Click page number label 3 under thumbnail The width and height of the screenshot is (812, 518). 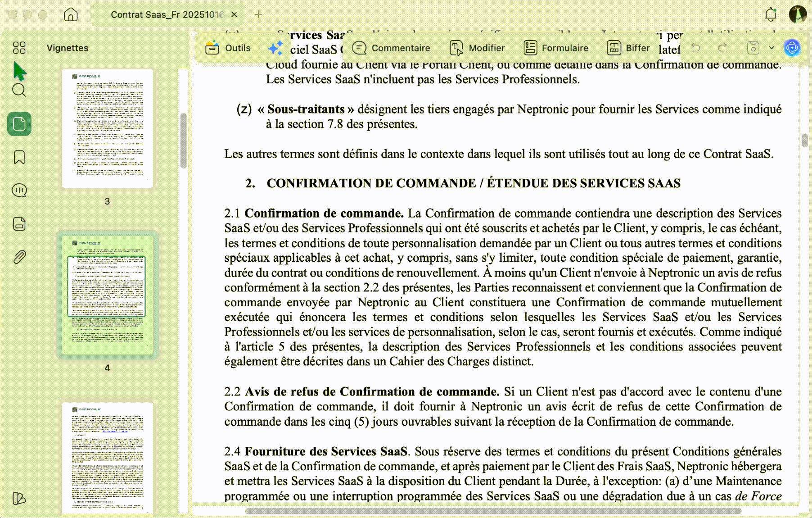click(107, 201)
